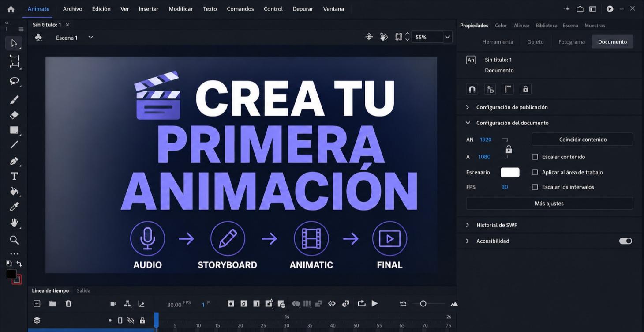Toggle lock all layers icon in timeline
This screenshot has height=332, width=644.
[x=142, y=321]
